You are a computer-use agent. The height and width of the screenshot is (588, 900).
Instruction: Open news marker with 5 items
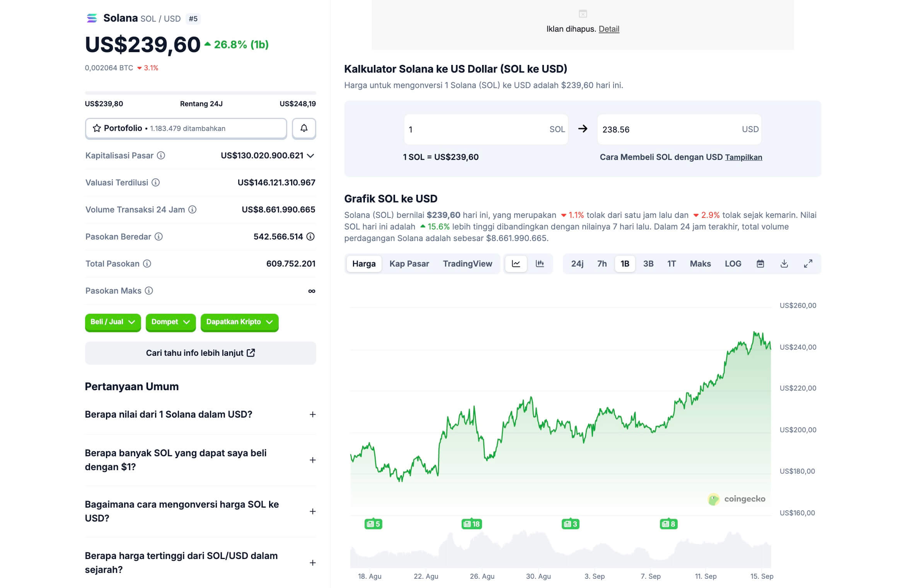tap(373, 524)
